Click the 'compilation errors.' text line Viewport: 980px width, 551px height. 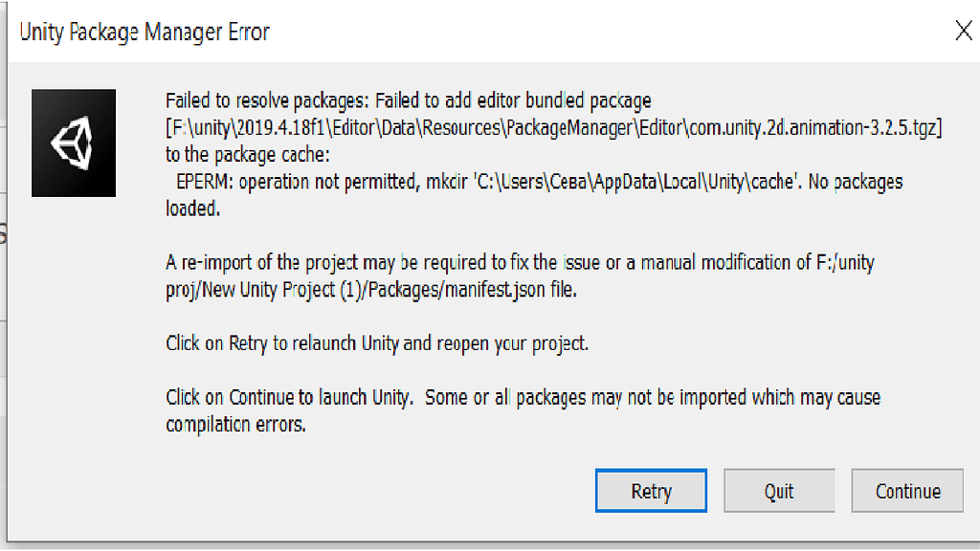[235, 424]
